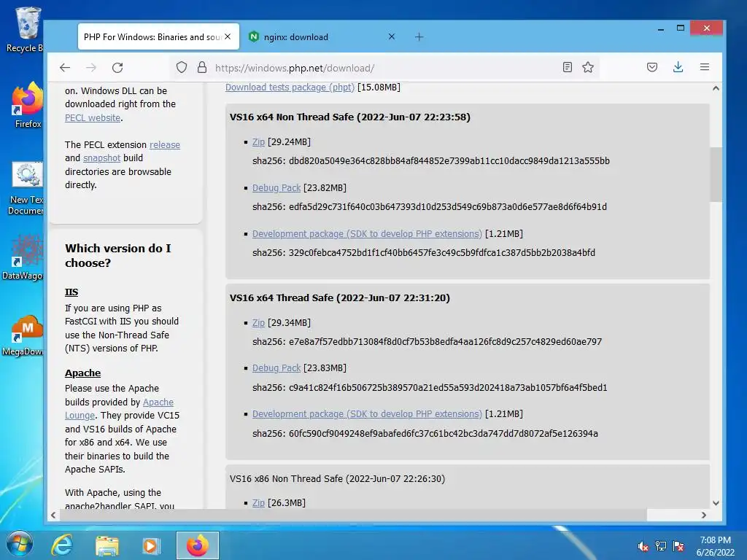View site security padlock info
747x560 pixels.
tap(202, 67)
